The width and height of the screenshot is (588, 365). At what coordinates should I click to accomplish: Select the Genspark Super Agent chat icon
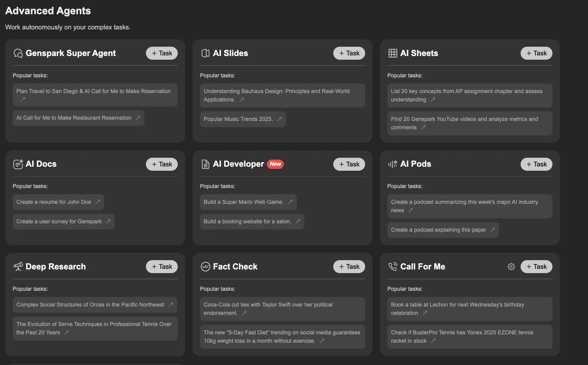pos(18,53)
